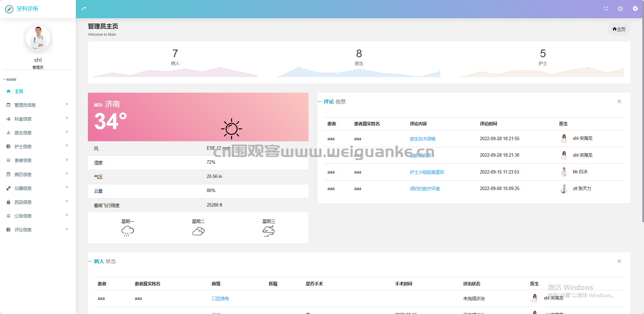
Task: Expand 病历信息 menu chevron
Action: (67, 174)
